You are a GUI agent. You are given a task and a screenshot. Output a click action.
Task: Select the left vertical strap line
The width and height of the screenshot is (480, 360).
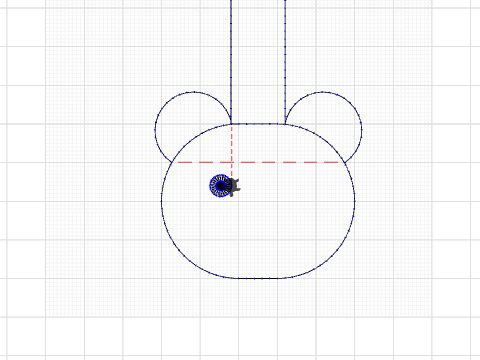click(231, 62)
